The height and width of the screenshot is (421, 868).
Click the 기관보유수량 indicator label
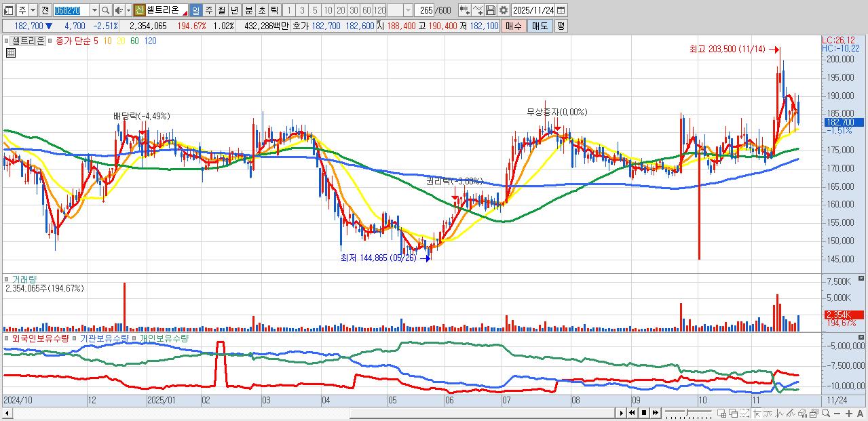point(105,338)
